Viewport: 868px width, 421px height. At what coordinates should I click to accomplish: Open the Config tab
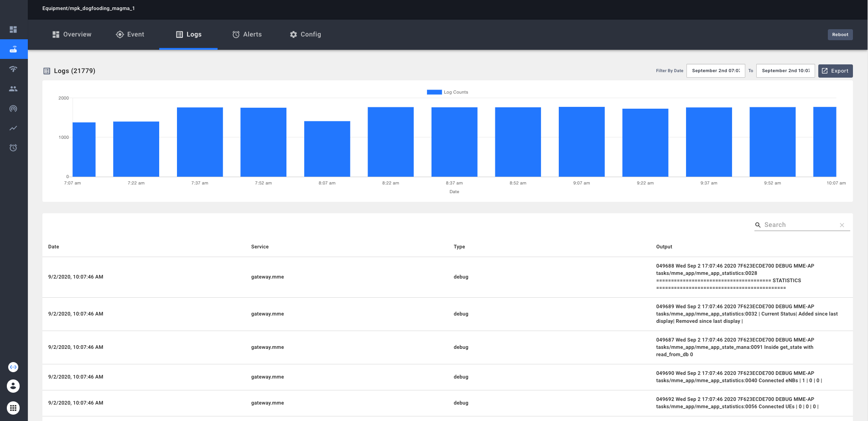pos(306,35)
